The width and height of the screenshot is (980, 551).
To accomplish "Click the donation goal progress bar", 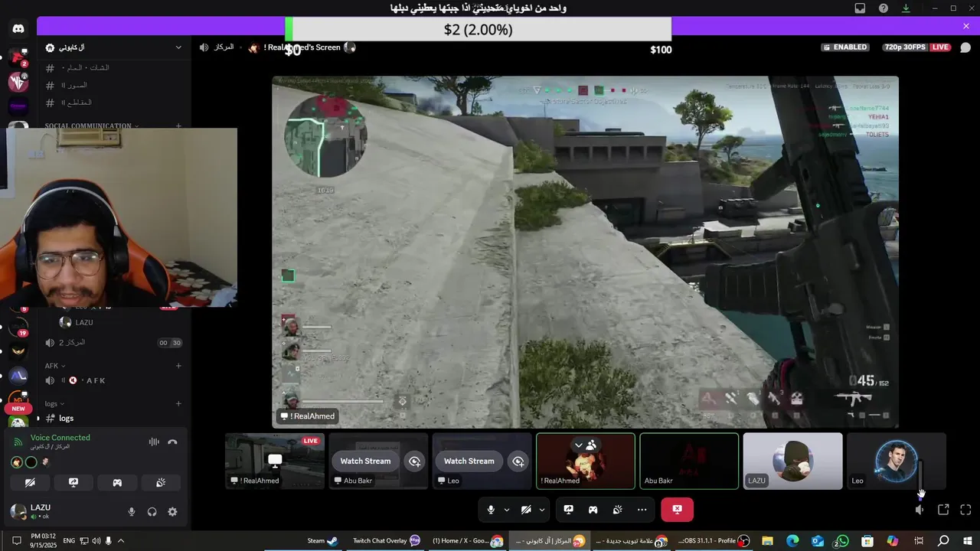I will pyautogui.click(x=478, y=30).
